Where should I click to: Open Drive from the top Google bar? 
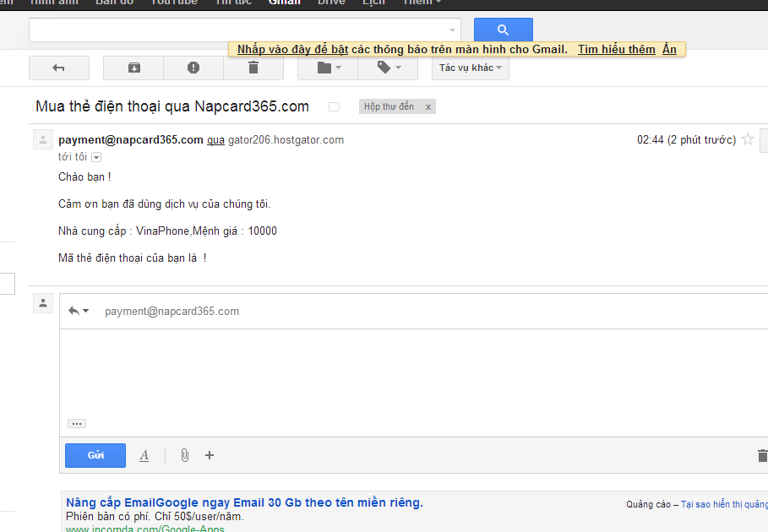coord(331,3)
